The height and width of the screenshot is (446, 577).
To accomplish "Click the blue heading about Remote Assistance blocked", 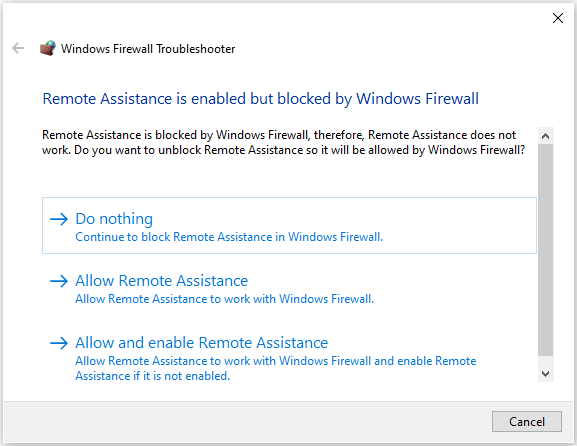I will 261,99.
